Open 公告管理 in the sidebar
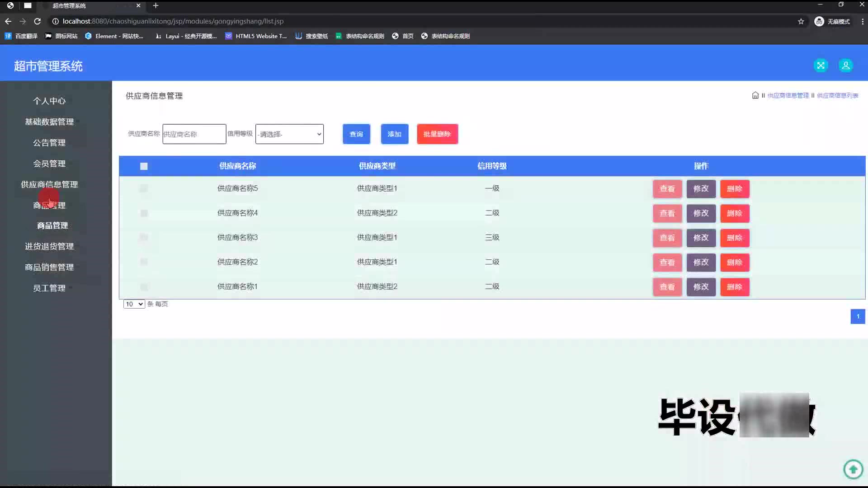 click(49, 143)
